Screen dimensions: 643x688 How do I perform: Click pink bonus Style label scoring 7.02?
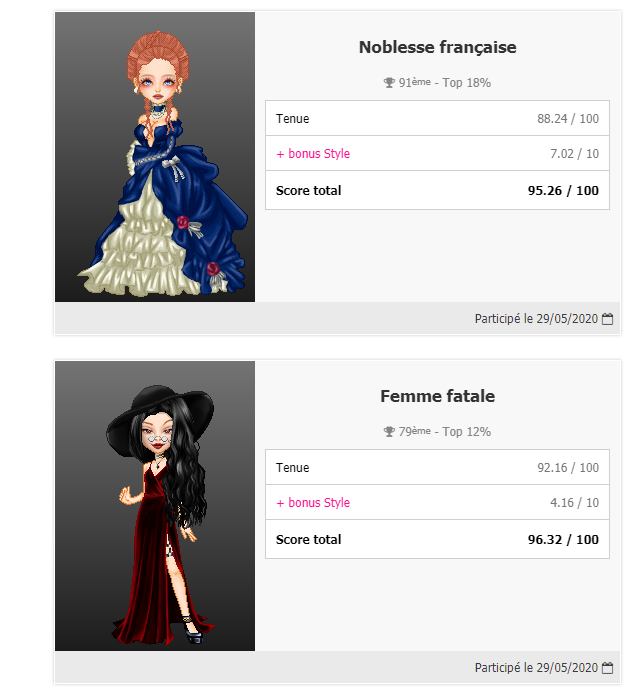pyautogui.click(x=313, y=154)
